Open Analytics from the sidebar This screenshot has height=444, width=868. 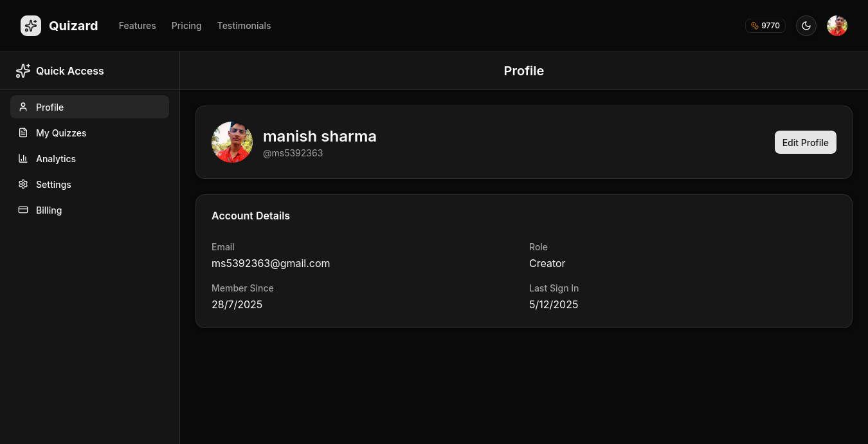pos(89,158)
